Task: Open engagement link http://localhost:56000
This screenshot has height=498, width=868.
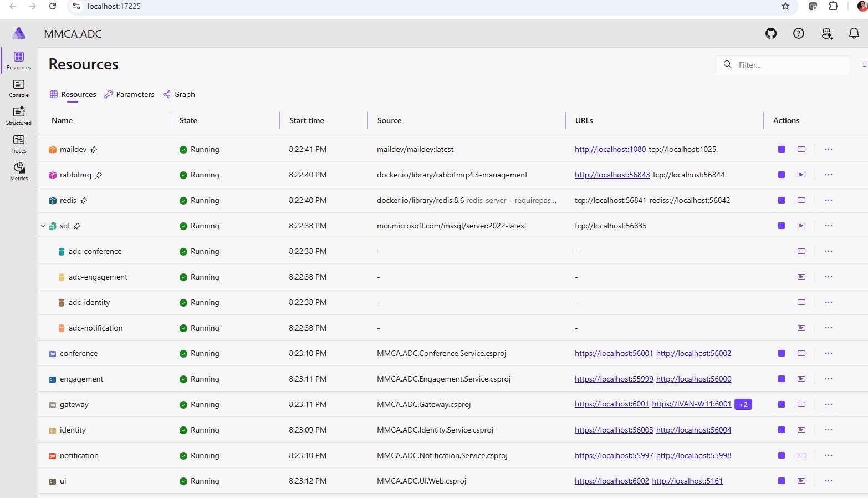Action: tap(694, 379)
